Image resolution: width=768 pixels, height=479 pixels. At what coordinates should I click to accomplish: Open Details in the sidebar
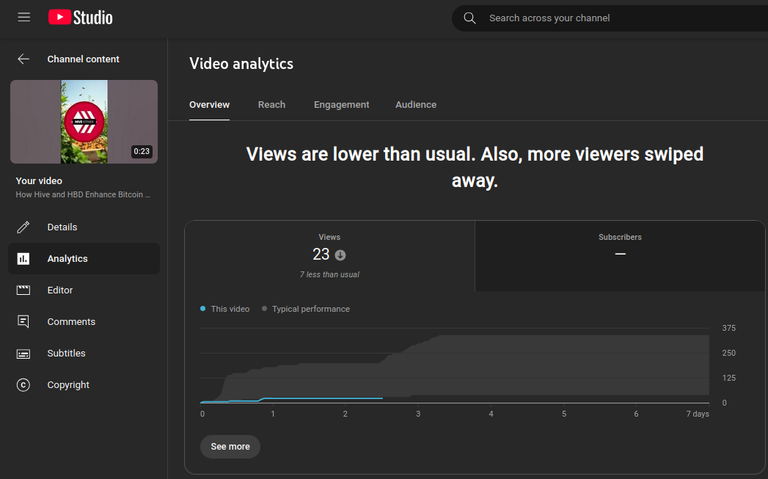coord(84,227)
